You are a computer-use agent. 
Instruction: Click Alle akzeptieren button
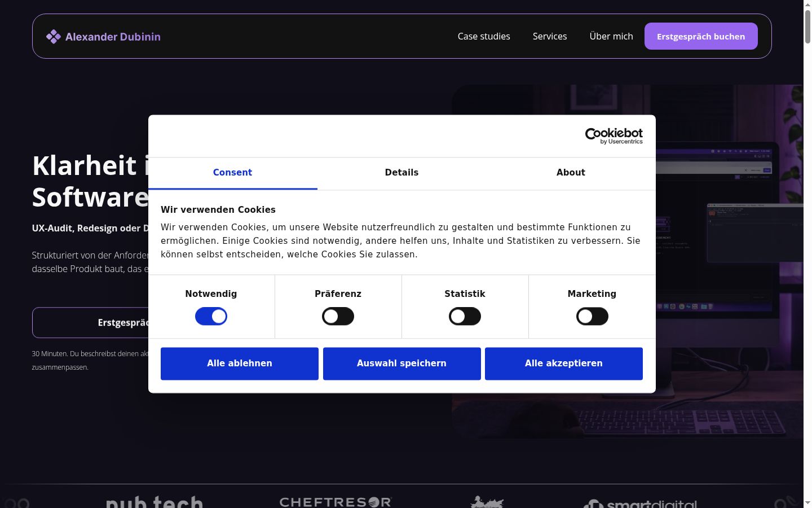tap(564, 364)
